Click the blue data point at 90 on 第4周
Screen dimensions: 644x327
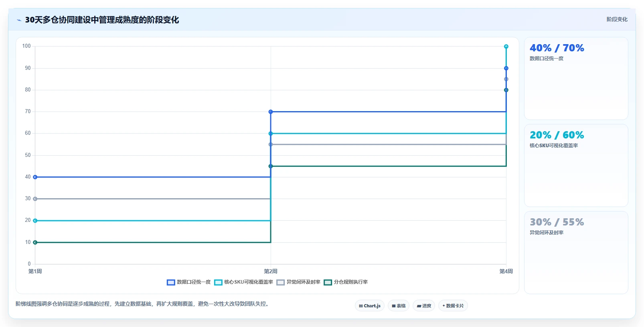tap(506, 68)
